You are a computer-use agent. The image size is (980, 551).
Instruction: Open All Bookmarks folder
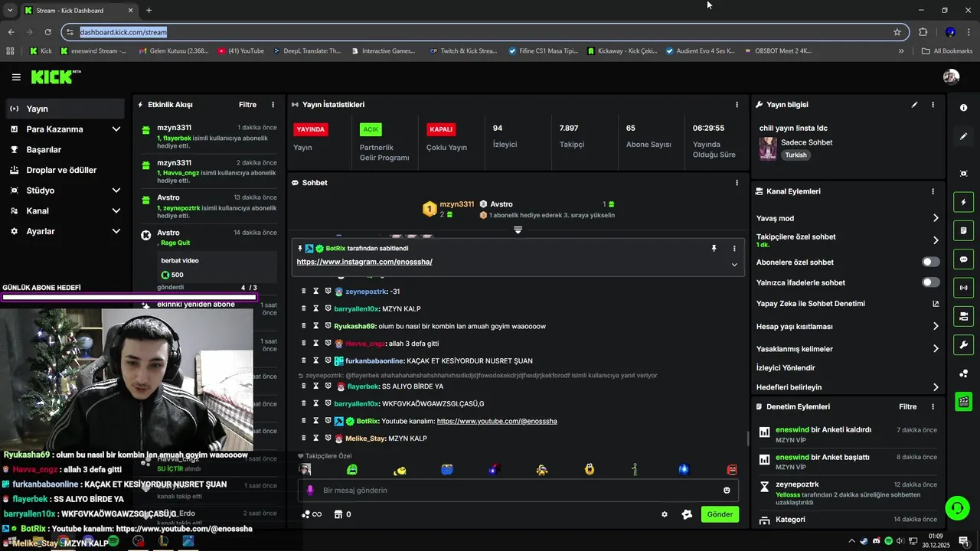(947, 51)
